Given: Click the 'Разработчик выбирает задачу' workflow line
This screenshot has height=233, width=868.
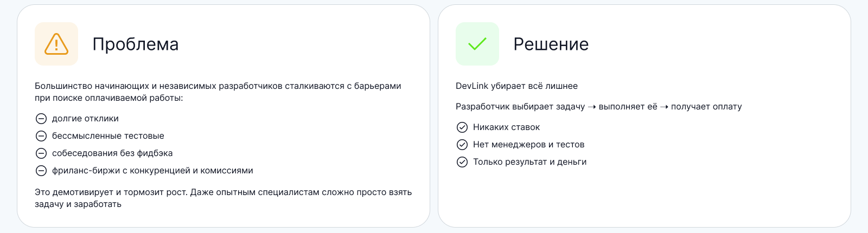Looking at the screenshot, I should [x=598, y=107].
